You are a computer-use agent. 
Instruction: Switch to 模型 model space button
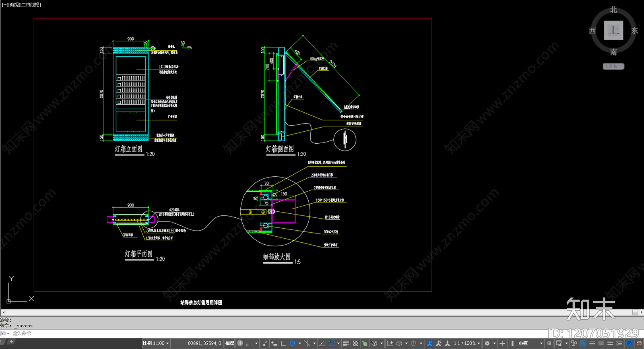[x=230, y=343]
